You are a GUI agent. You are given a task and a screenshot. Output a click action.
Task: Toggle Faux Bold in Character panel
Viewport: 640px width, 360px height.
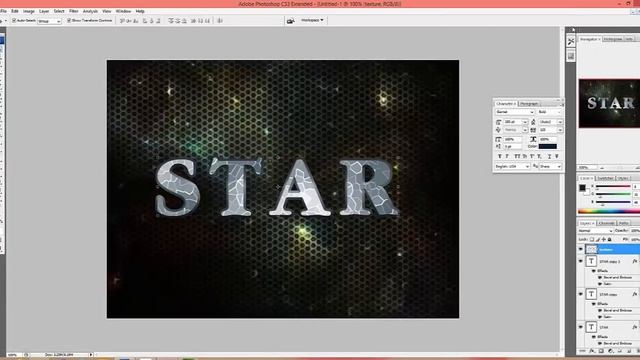[x=500, y=156]
